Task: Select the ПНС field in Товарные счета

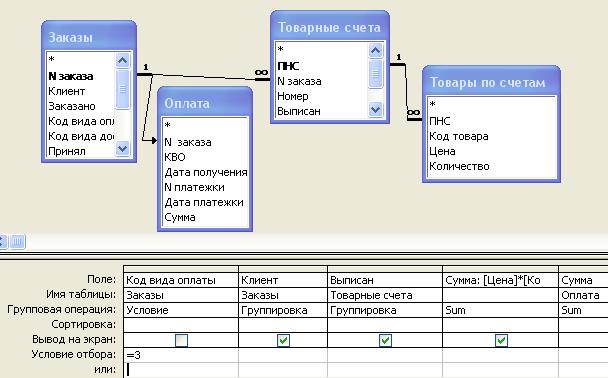Action: (x=288, y=66)
